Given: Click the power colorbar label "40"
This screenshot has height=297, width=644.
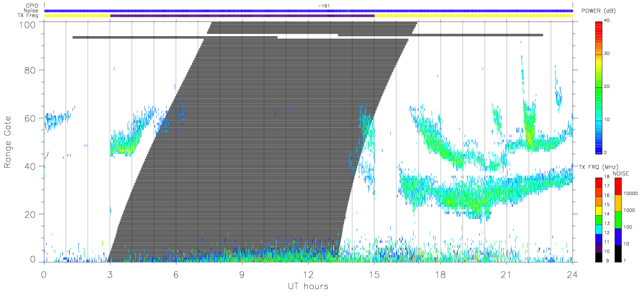Looking at the screenshot, I should pos(607,20).
